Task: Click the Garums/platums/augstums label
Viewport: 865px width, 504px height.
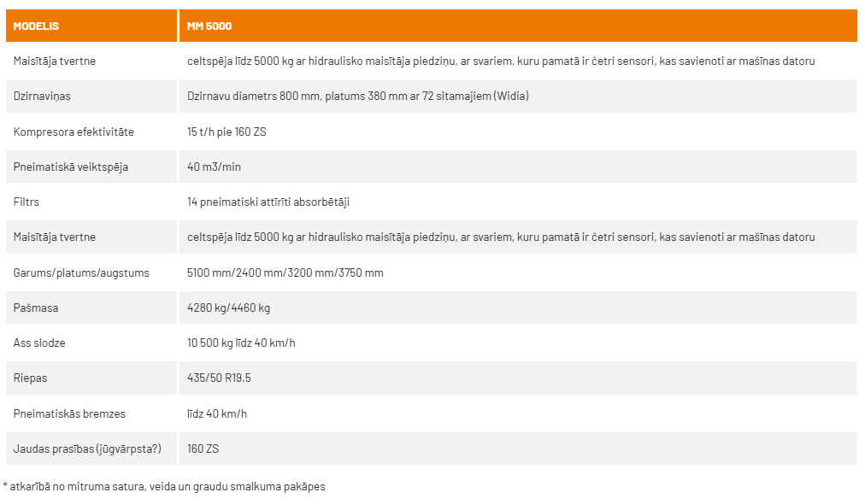Action: (x=81, y=273)
